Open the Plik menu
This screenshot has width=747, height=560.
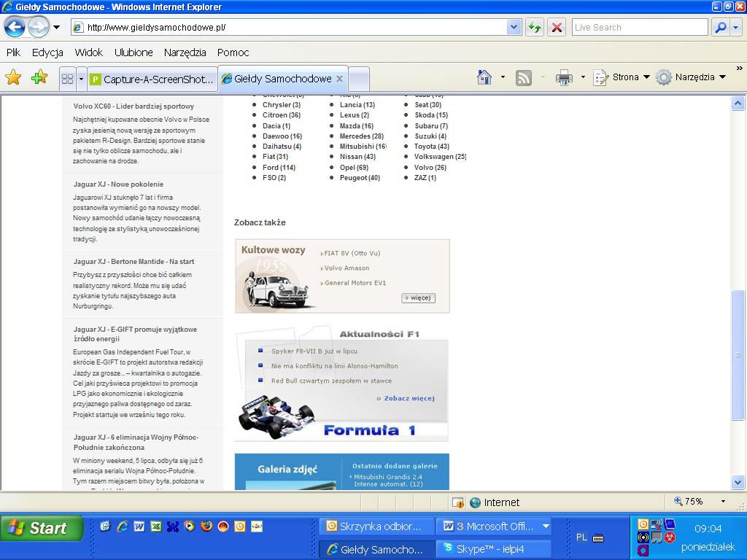[x=13, y=52]
